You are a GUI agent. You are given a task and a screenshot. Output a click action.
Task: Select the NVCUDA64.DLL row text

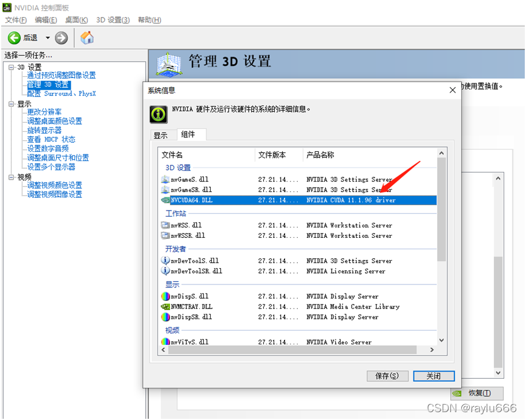click(x=191, y=200)
